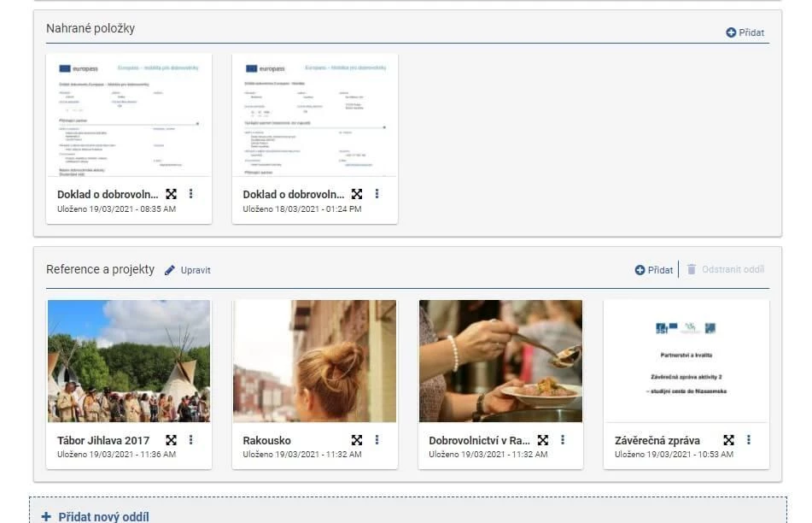Click the fullscreen icon on the Rakousko card
The width and height of the screenshot is (812, 523).
click(357, 440)
